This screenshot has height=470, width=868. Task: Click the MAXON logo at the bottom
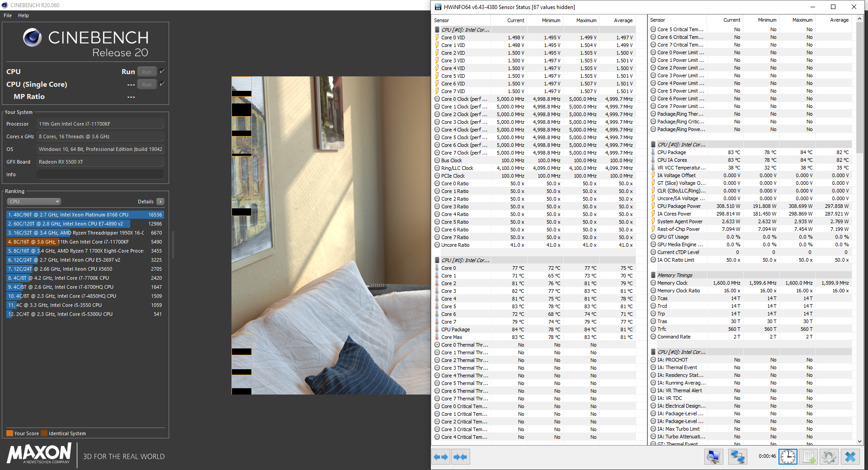pos(39,453)
